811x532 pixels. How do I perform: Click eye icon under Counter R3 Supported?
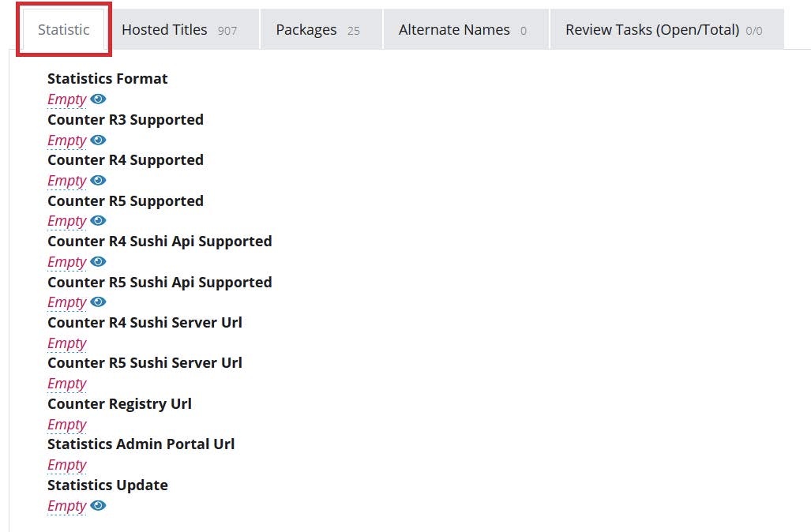click(x=98, y=140)
